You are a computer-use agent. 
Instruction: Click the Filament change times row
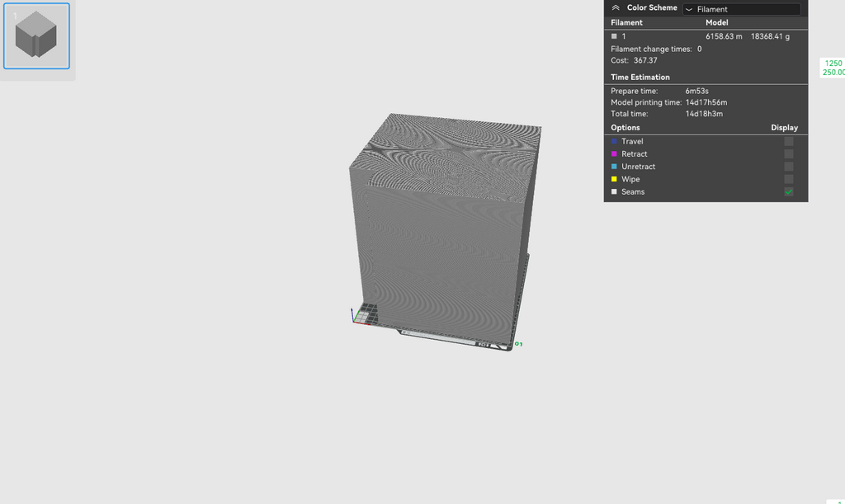[656, 49]
